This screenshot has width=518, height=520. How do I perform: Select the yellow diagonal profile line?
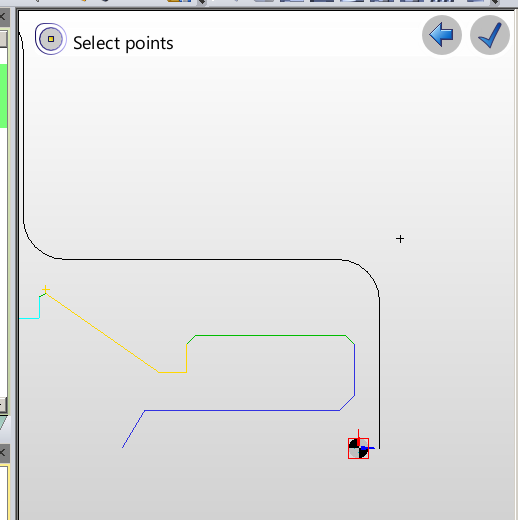[102, 333]
